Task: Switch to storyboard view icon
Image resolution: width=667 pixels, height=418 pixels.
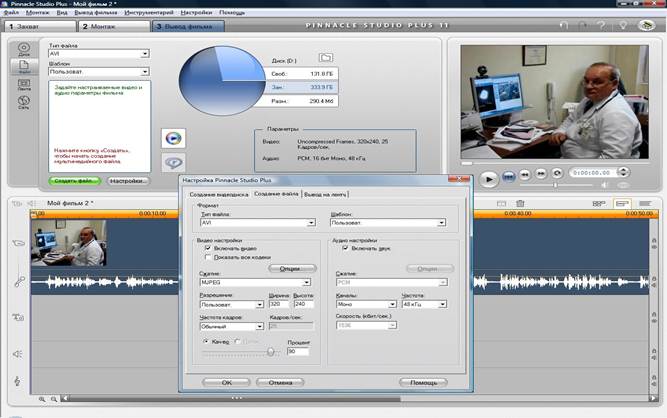Action: 599,204
